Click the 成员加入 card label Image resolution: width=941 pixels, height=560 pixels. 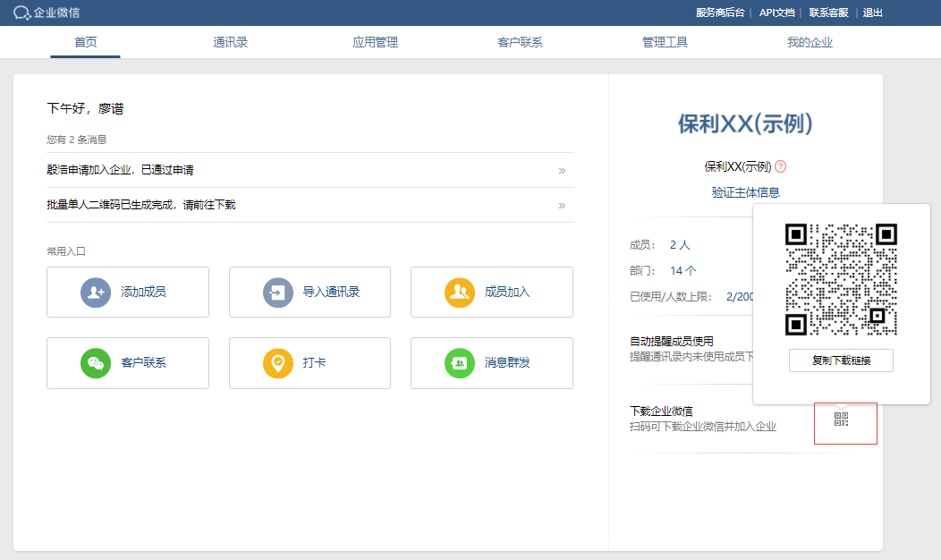[507, 292]
